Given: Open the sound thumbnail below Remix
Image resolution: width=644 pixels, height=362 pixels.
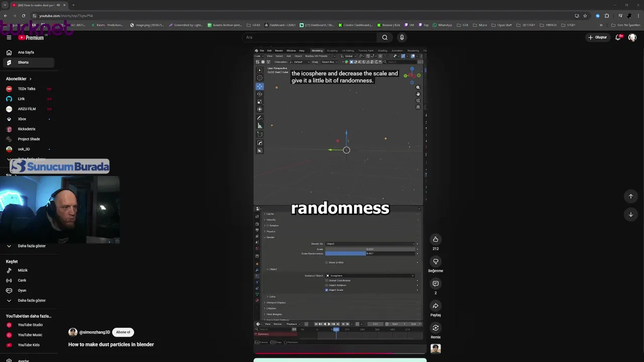Looking at the screenshot, I should pyautogui.click(x=436, y=348).
